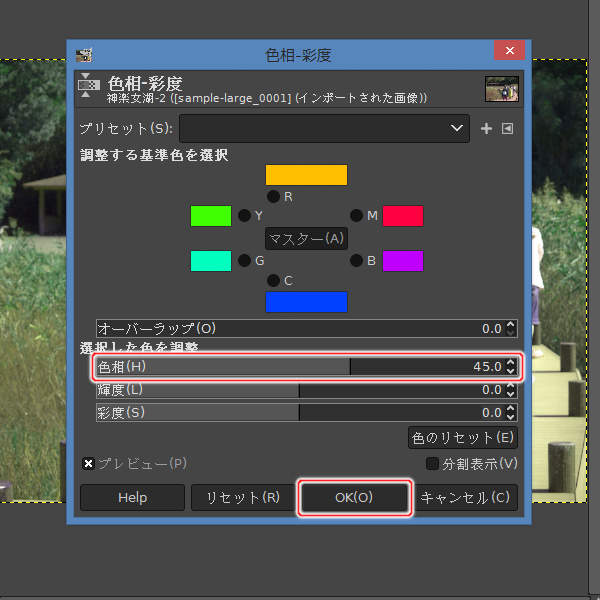This screenshot has height=600, width=600.
Task: Click the cyan-green swatch beside G
Action: tap(211, 261)
